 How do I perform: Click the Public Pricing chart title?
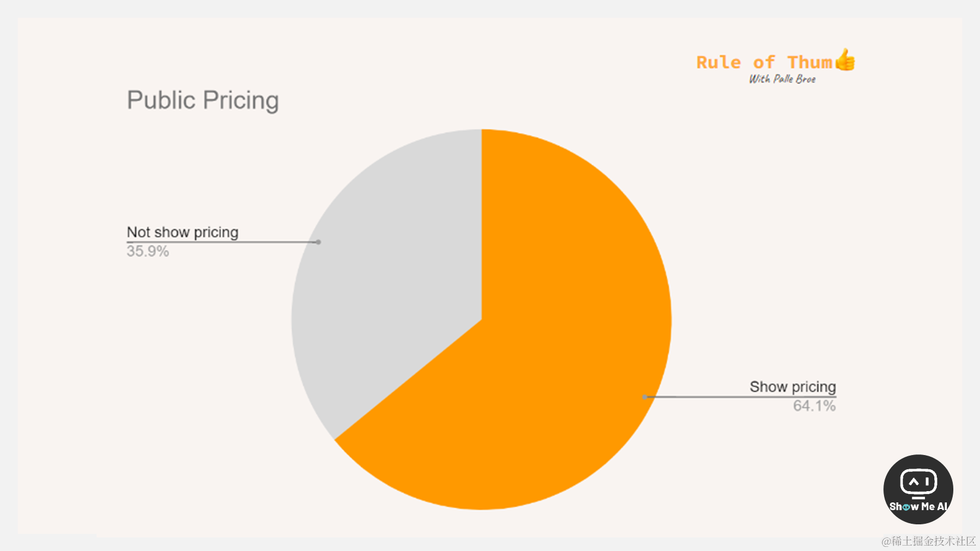coord(203,100)
